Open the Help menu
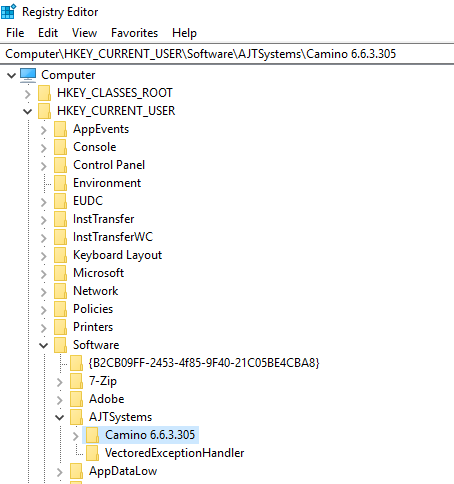454x484 pixels. pos(184,33)
